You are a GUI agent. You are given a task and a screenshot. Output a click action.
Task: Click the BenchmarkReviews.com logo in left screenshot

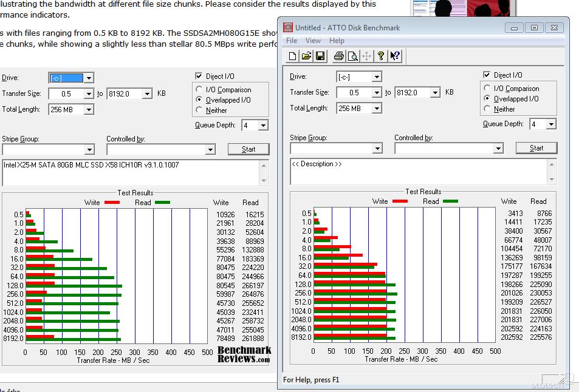tap(244, 354)
